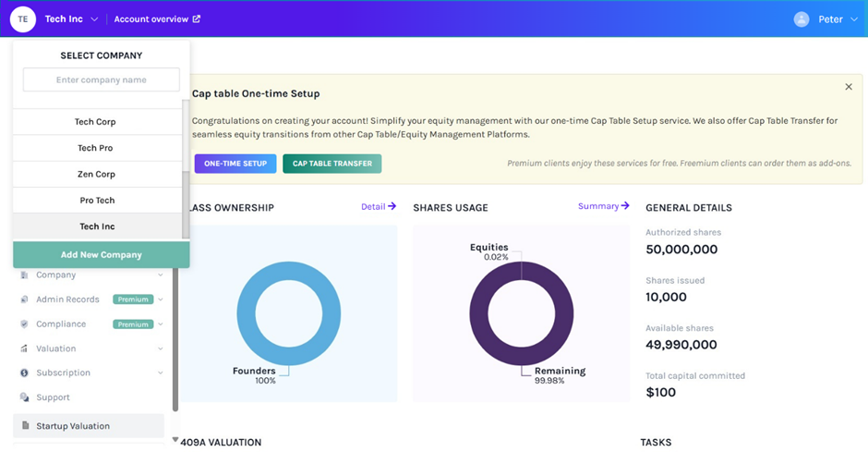The image size is (868, 452).
Task: Click the Compliance shield icon
Action: click(24, 324)
